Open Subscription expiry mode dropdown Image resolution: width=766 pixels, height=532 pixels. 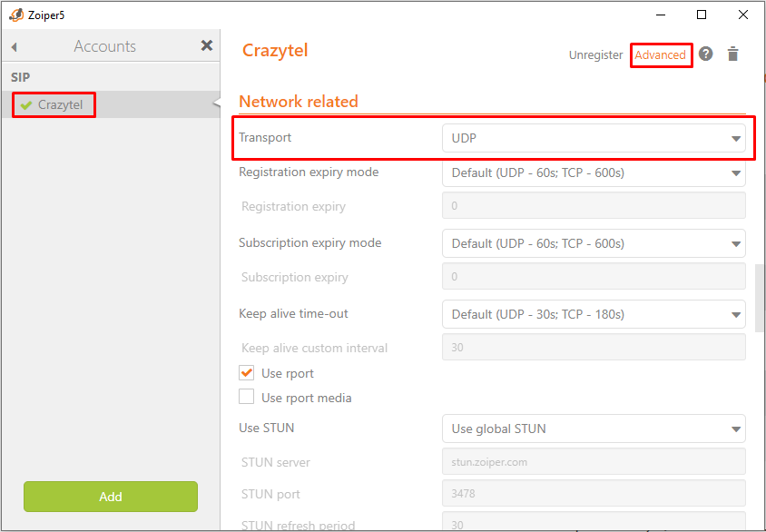[x=594, y=243]
